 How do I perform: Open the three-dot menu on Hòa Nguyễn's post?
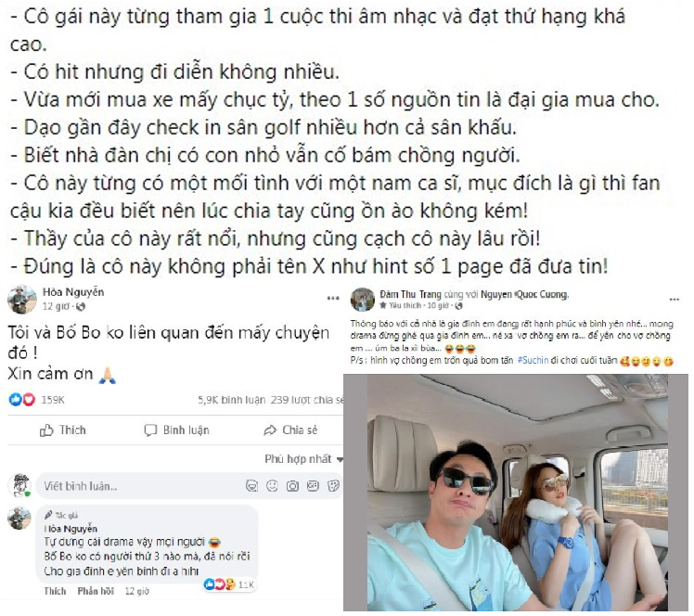pos(333,299)
